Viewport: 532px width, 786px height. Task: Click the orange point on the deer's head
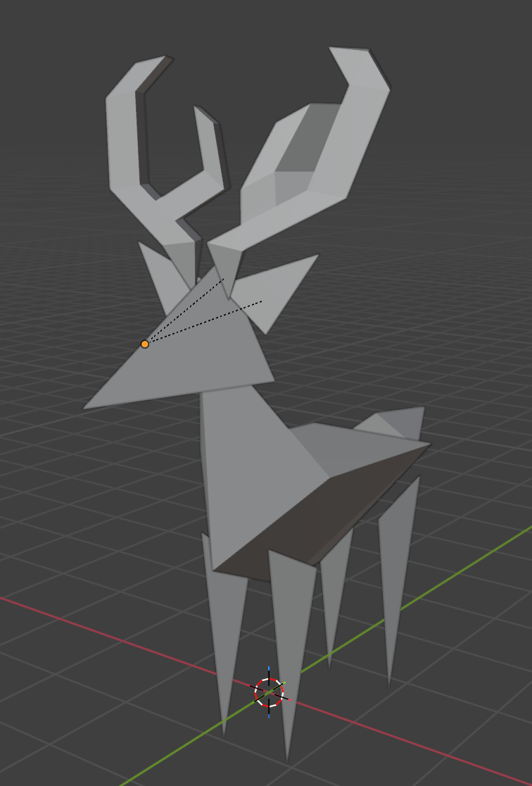tap(145, 344)
